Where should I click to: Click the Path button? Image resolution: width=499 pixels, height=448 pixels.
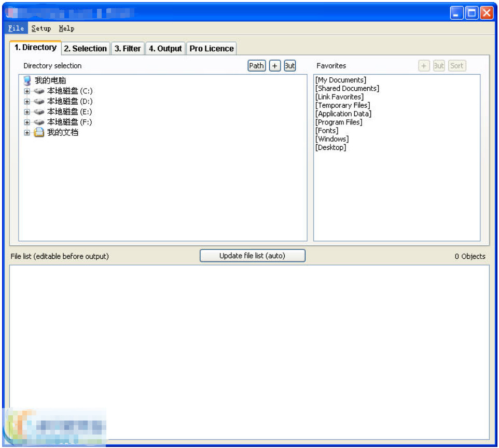256,66
